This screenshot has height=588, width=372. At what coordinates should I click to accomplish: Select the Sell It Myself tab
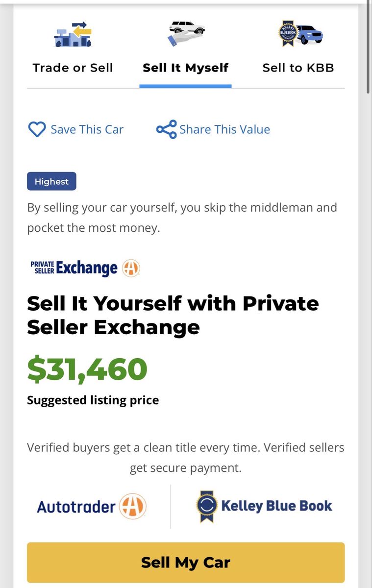pyautogui.click(x=185, y=68)
